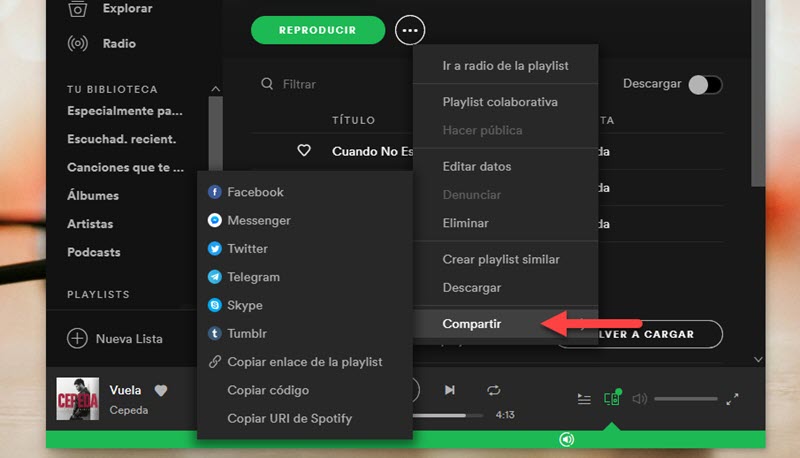
Task: Toggle the Descargar download switch
Action: [705, 85]
